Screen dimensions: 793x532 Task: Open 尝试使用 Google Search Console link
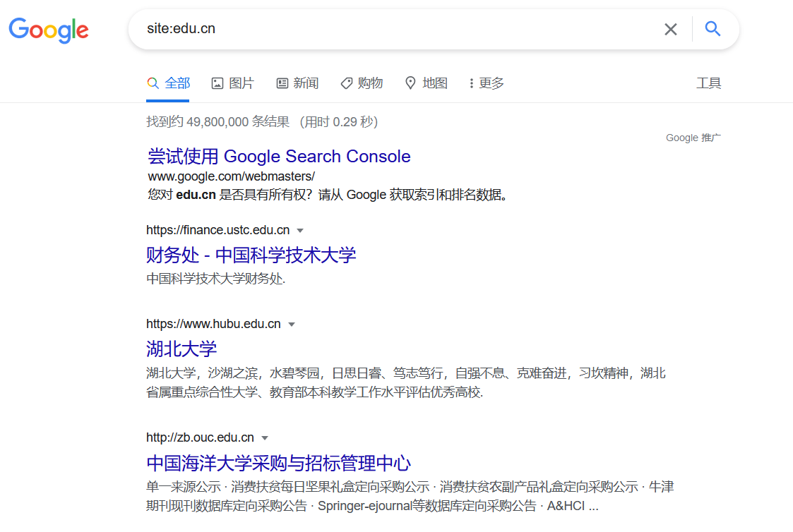coord(279,156)
